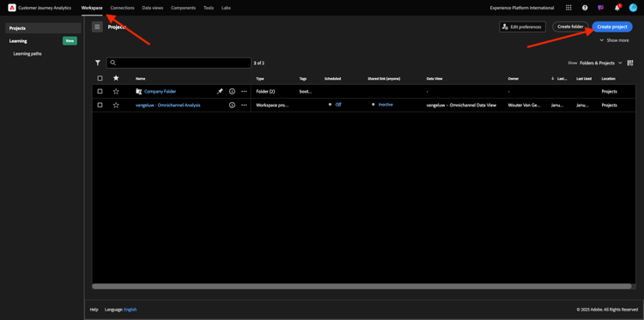The height and width of the screenshot is (320, 644).
Task: Toggle the left navigation hamburger icon
Action: coord(97,27)
